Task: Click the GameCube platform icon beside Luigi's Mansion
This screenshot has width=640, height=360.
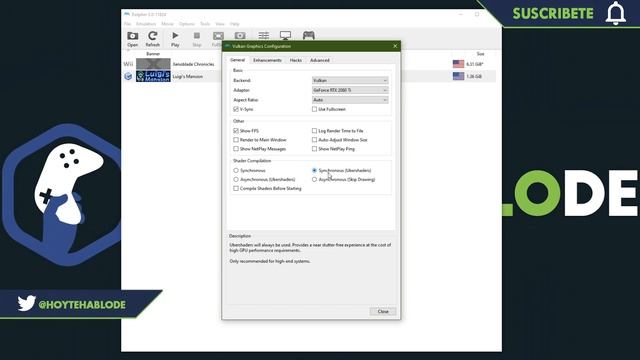Action: [128, 76]
